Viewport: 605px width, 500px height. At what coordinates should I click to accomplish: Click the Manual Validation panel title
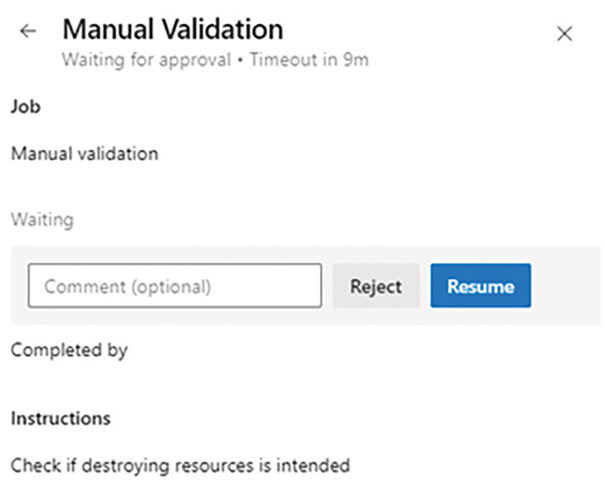(x=172, y=30)
